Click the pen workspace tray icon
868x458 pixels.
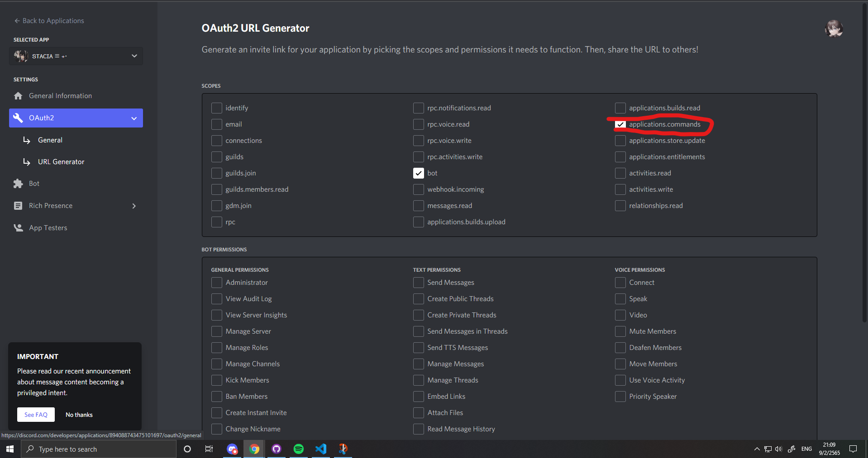point(792,449)
